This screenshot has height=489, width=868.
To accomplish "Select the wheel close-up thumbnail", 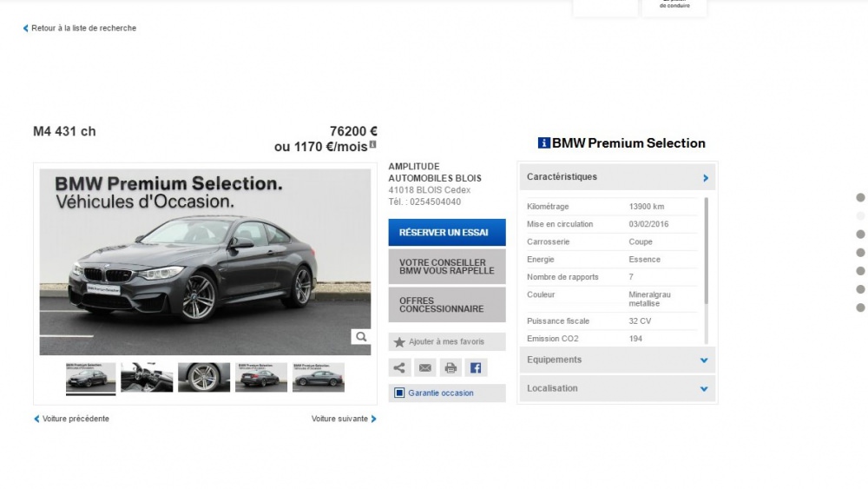I will (x=204, y=378).
